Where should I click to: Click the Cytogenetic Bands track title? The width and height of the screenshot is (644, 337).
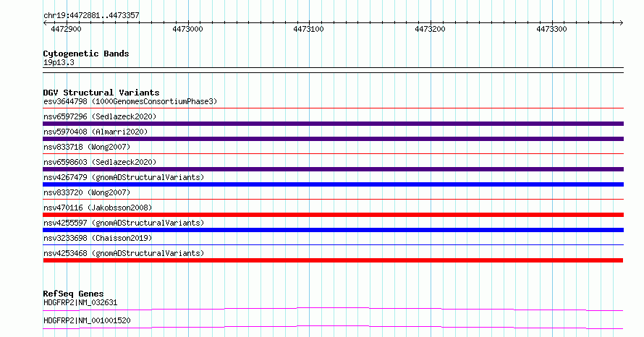click(86, 54)
